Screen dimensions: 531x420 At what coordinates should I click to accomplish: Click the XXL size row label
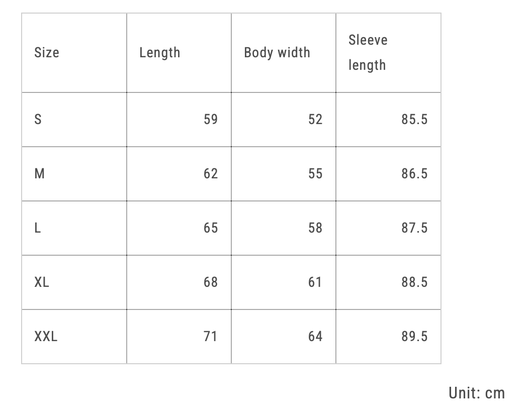coord(46,337)
